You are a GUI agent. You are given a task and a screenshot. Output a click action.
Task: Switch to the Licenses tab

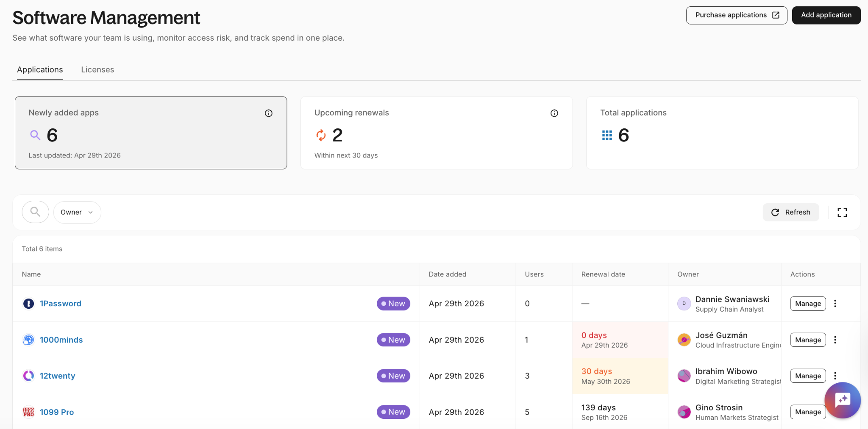97,70
